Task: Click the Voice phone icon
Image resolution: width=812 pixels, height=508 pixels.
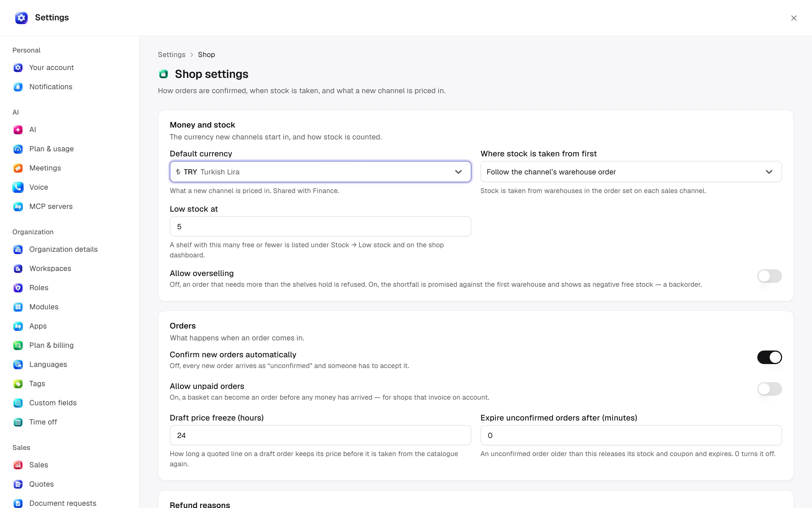Action: coord(18,187)
